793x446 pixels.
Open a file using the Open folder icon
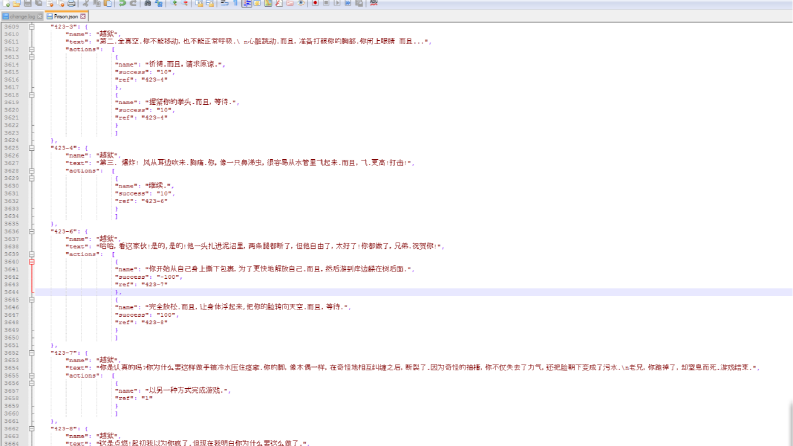tap(17, 3)
